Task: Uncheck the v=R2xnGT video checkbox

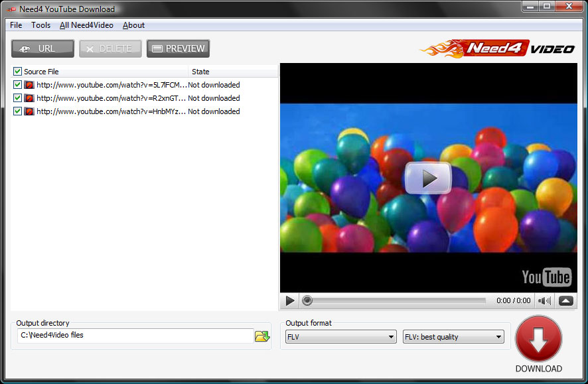Action: (17, 97)
